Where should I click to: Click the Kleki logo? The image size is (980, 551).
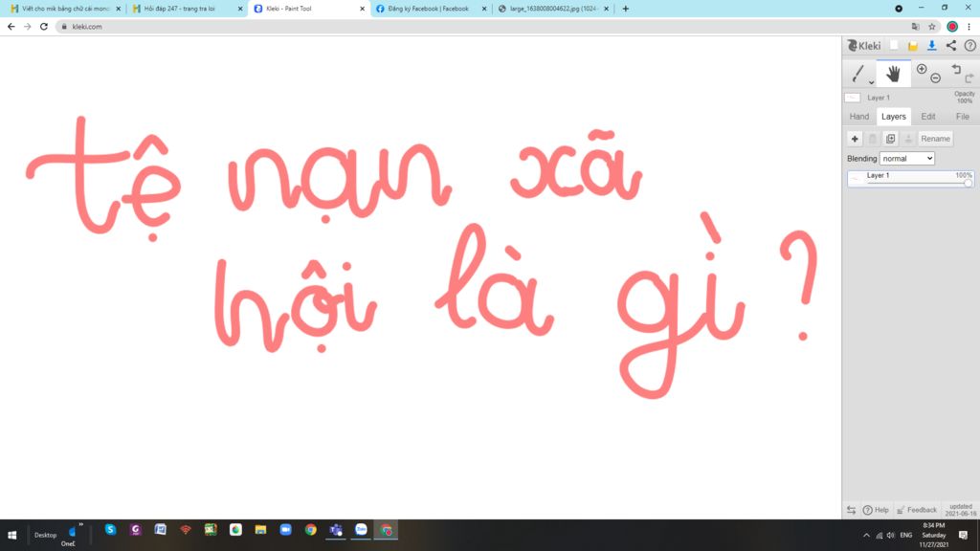point(864,46)
